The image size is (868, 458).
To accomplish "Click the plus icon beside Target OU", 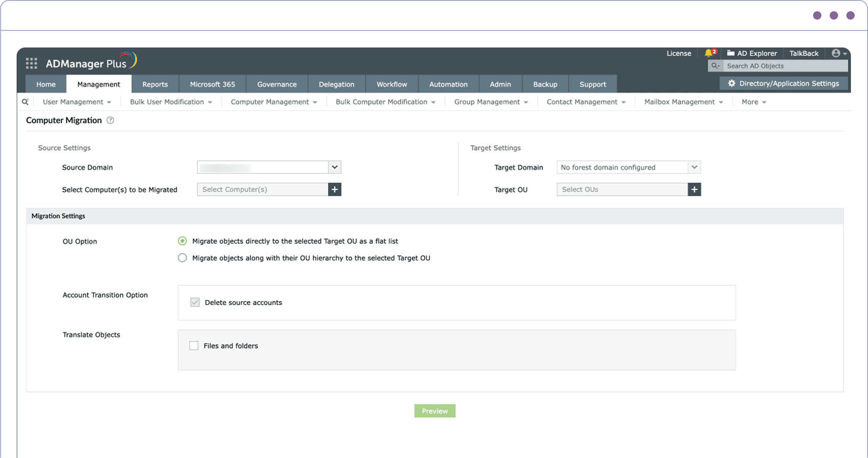I will click(694, 190).
